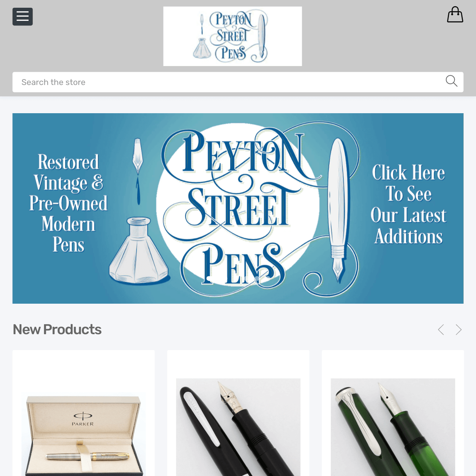Open the green fountain pen product
Screen dimensions: 476x476
click(x=393, y=414)
